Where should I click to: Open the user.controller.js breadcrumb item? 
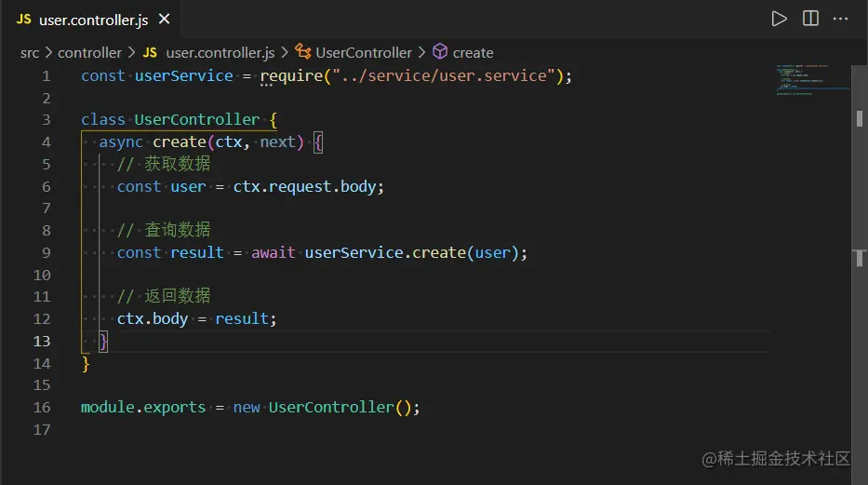pyautogui.click(x=220, y=53)
